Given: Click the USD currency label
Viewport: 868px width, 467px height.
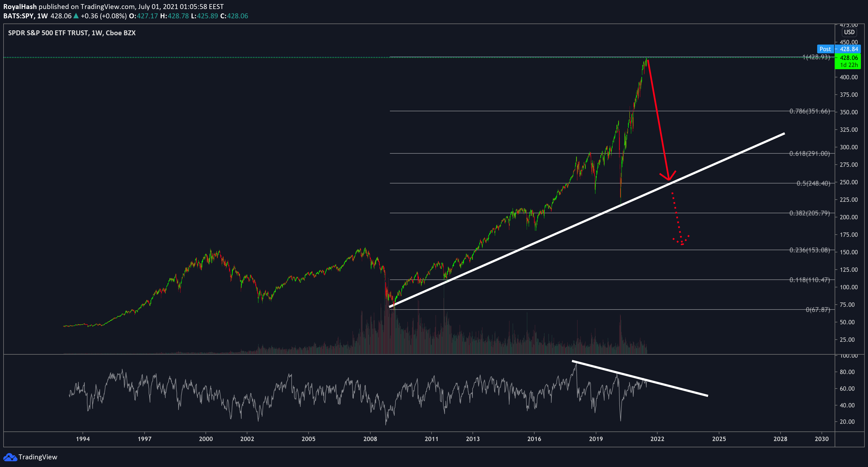Looking at the screenshot, I should tap(849, 32).
